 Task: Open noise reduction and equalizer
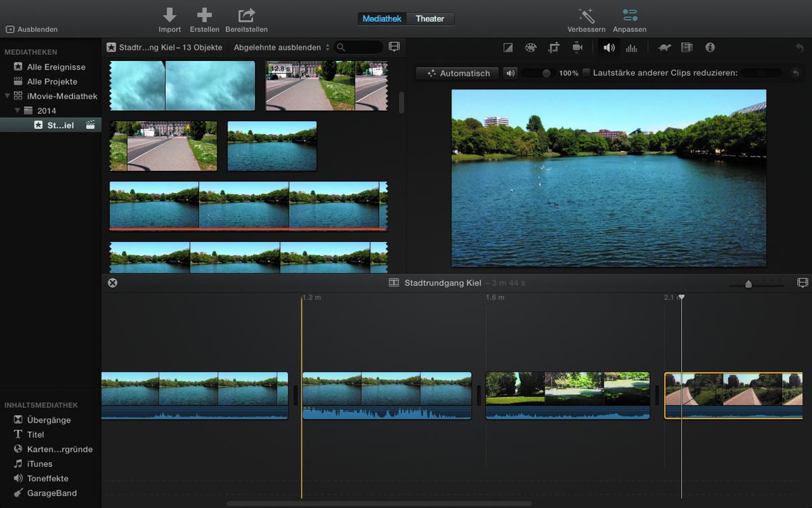(x=631, y=47)
